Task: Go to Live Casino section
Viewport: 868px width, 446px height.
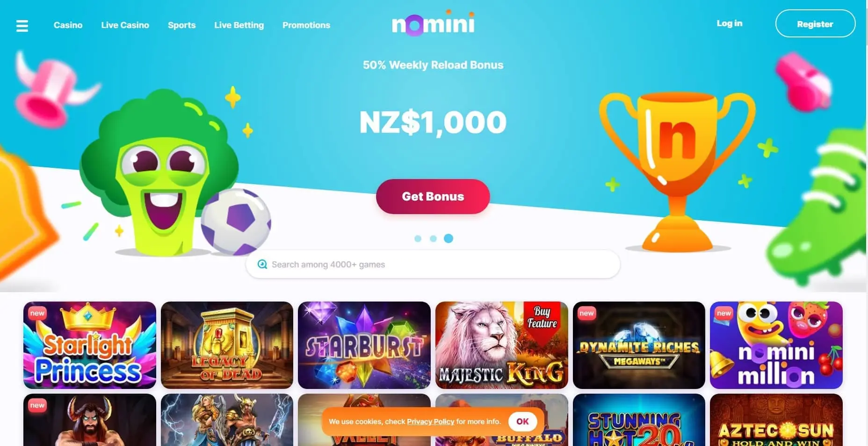Action: (x=125, y=25)
